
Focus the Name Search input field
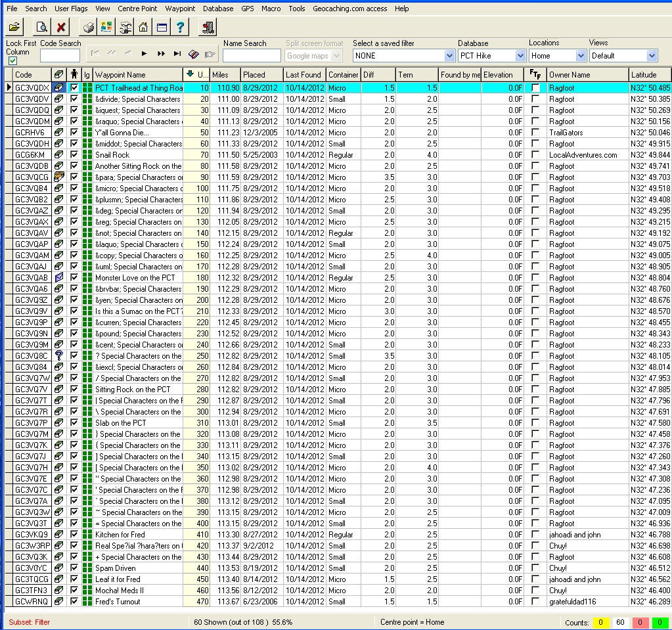click(x=252, y=56)
